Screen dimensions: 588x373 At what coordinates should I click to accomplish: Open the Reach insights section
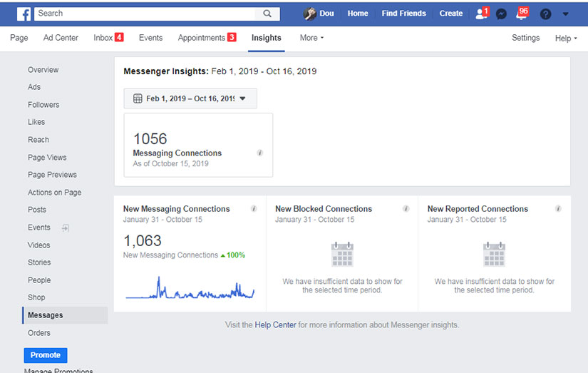coord(38,140)
